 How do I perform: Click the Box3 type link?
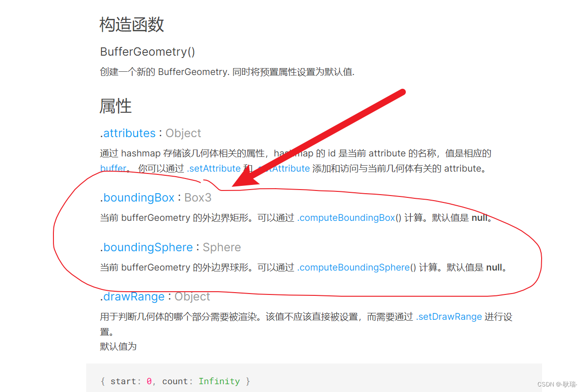[x=198, y=198]
